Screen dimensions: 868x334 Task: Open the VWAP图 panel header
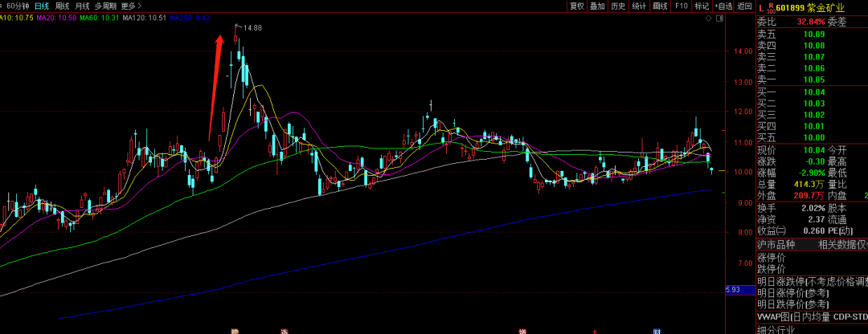coord(812,317)
